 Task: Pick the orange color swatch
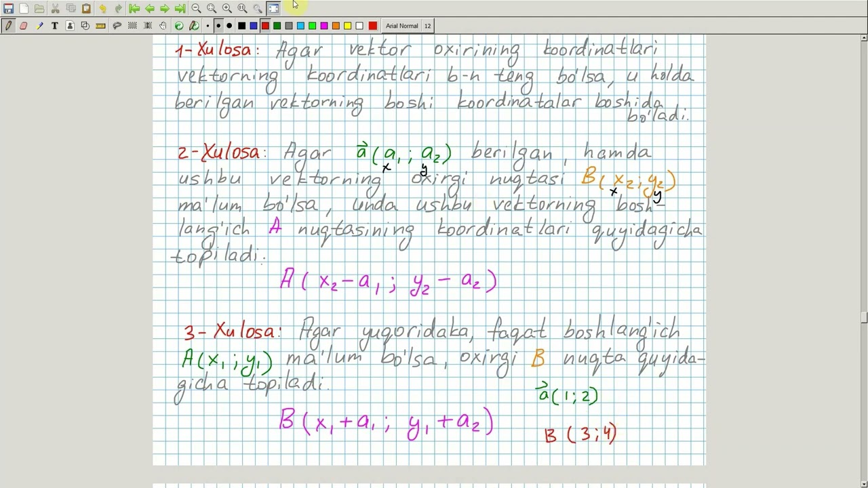[x=336, y=26]
